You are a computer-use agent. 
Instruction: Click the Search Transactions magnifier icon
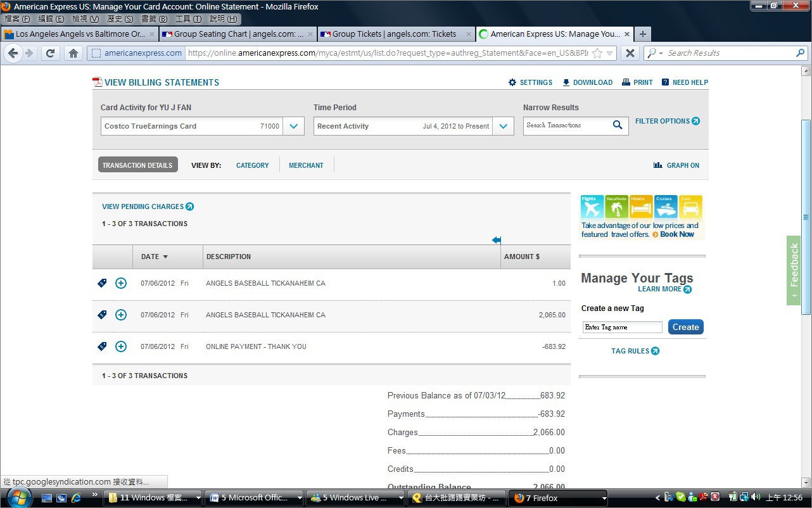coord(618,125)
